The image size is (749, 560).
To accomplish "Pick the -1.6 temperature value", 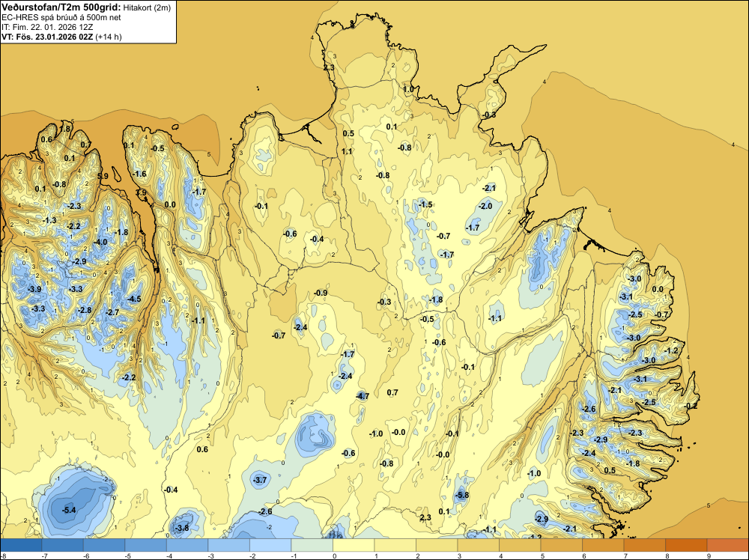I will pyautogui.click(x=139, y=174).
